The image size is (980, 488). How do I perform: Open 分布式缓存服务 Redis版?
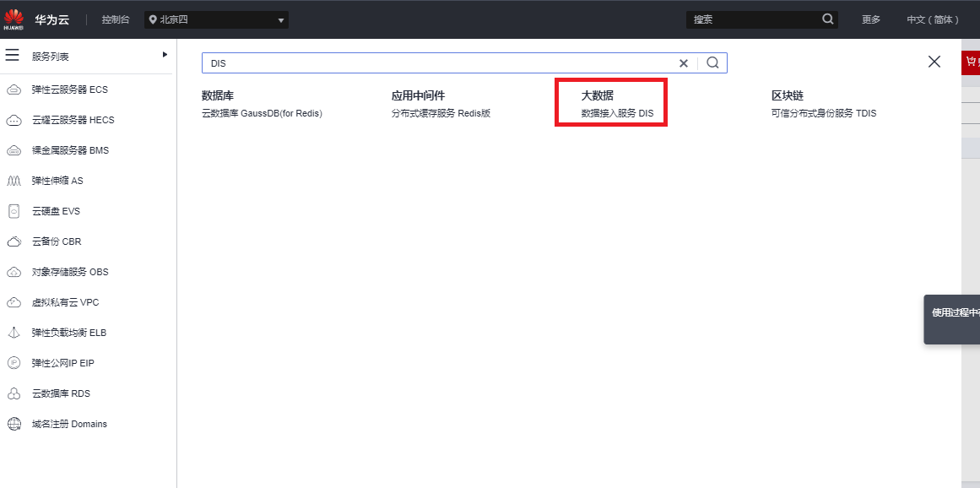(x=441, y=114)
